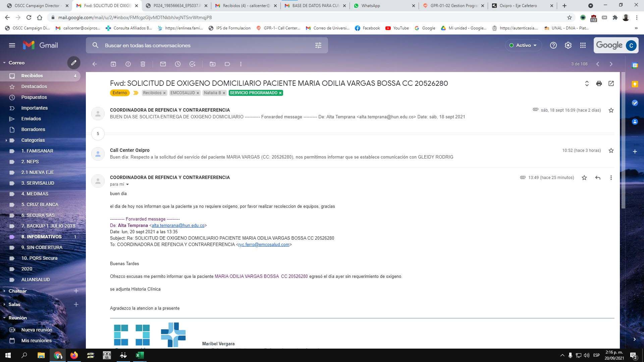Collapse the Reunión section
The image size is (644, 362).
[4, 318]
